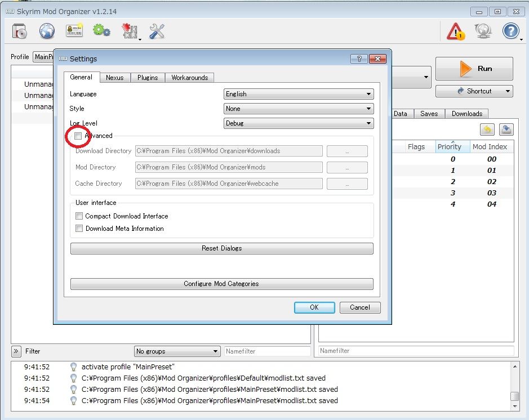This screenshot has height=420, width=529.
Task: Switch to the Nexus tab
Action: click(115, 78)
